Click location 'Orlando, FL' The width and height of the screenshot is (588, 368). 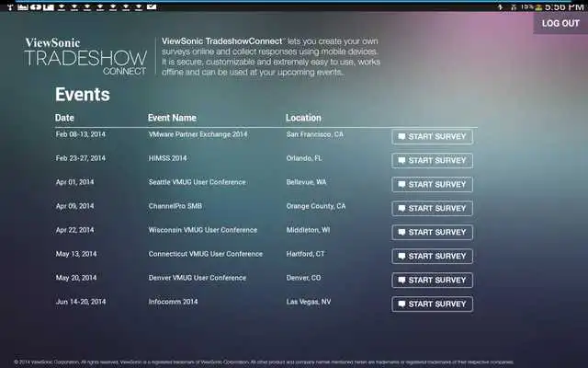pyautogui.click(x=304, y=158)
